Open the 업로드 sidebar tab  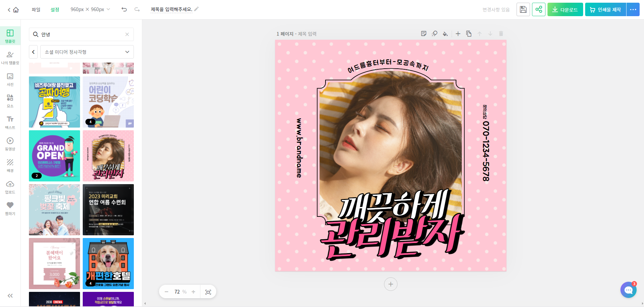(x=10, y=187)
